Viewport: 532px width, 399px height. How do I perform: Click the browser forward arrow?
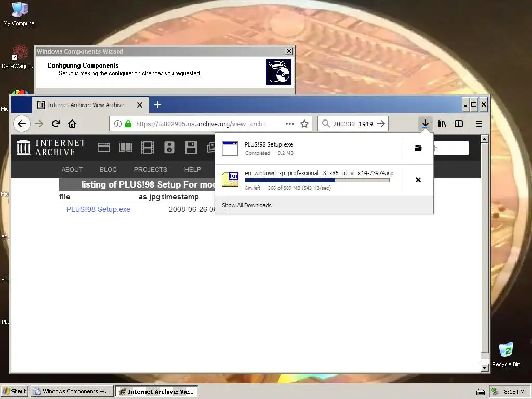click(39, 124)
